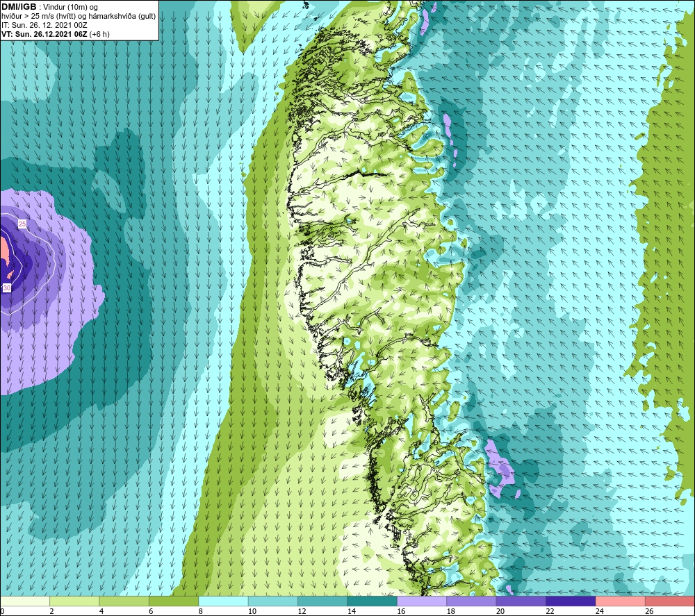The width and height of the screenshot is (695, 616).
Task: Click the gust contour label '30'
Action: pyautogui.click(x=7, y=288)
